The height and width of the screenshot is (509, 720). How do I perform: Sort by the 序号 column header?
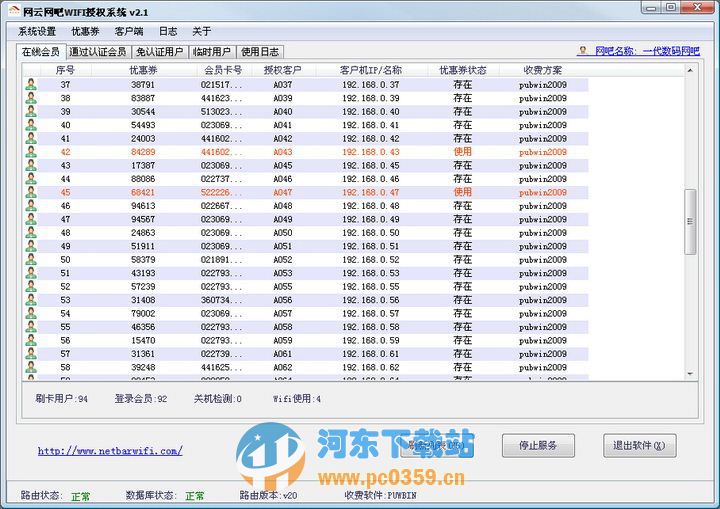[x=66, y=70]
